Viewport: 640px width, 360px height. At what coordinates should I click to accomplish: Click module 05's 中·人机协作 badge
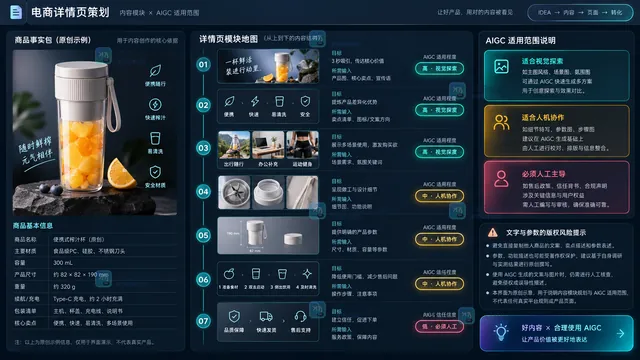click(x=439, y=239)
